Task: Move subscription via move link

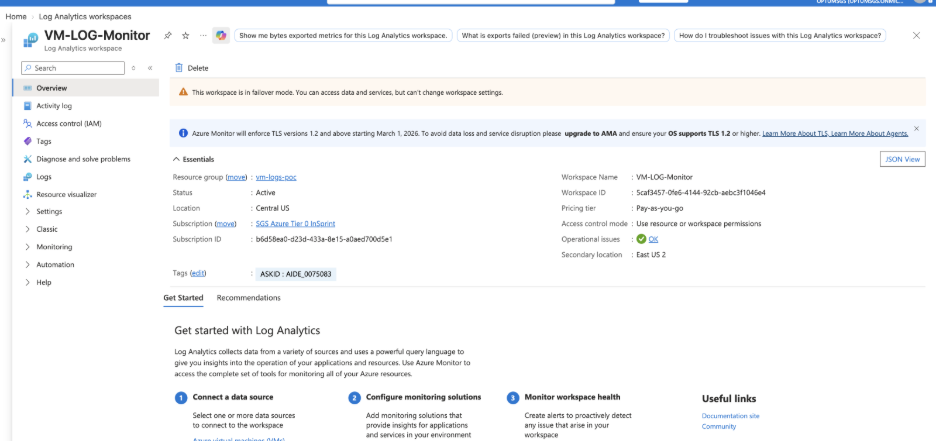Action: click(225, 224)
